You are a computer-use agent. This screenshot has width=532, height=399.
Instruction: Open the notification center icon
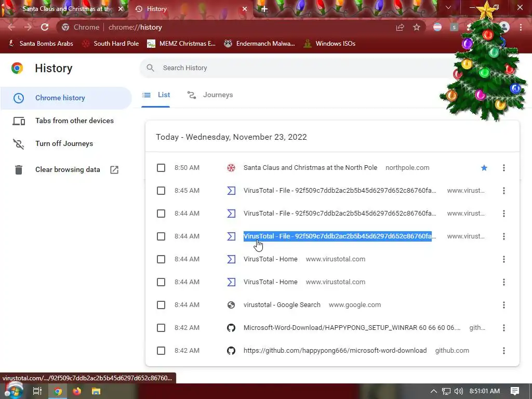pyautogui.click(x=515, y=391)
